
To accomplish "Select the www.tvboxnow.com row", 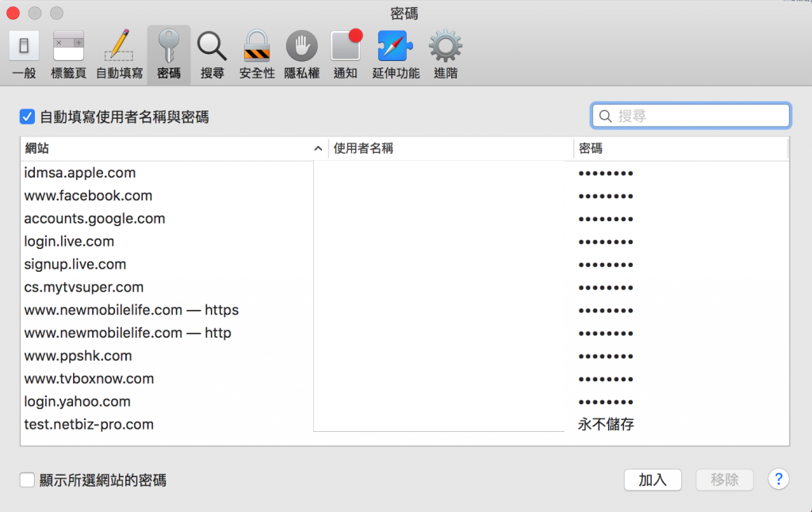I will pos(404,378).
